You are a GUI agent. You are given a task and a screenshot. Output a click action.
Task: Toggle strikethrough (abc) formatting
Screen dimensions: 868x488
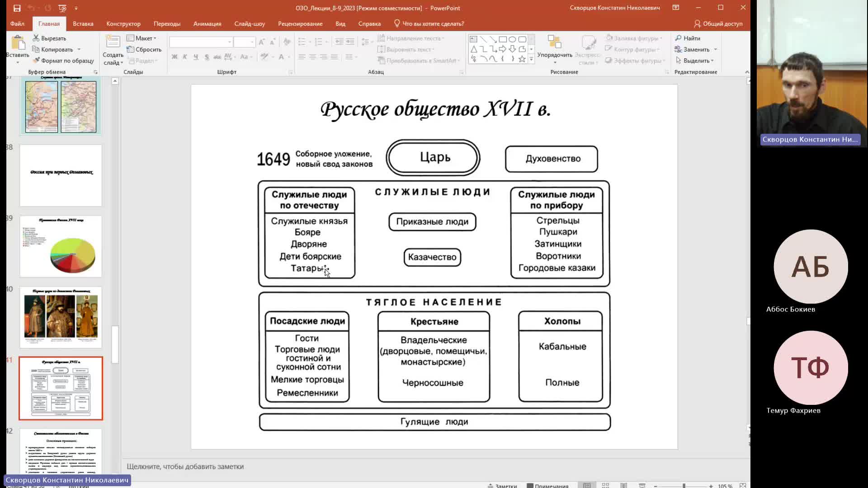217,57
